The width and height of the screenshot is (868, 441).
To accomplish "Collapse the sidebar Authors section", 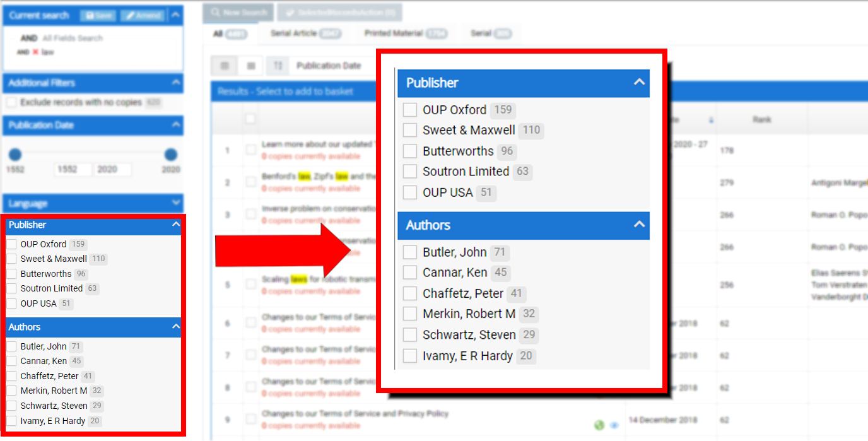I will pos(175,327).
